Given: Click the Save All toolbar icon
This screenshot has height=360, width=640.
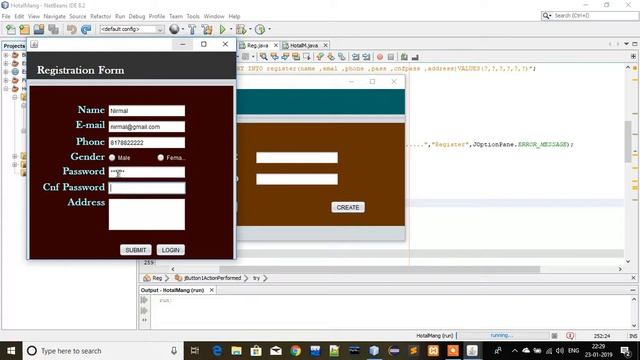Looking at the screenshot, I should coord(53,29).
